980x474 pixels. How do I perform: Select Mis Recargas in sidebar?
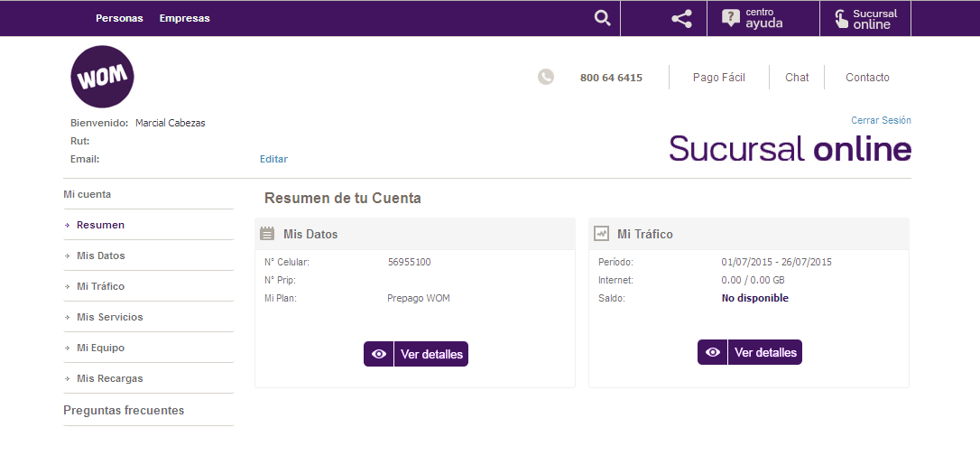click(x=110, y=378)
